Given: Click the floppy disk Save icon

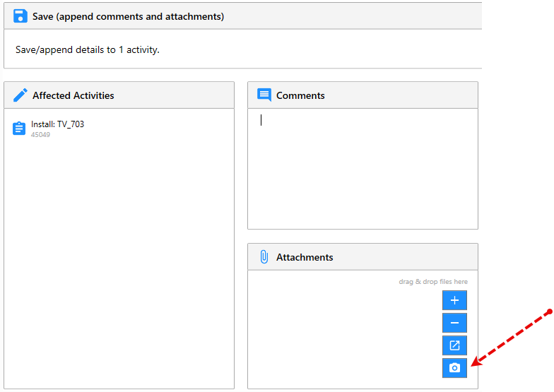Looking at the screenshot, I should [x=20, y=16].
